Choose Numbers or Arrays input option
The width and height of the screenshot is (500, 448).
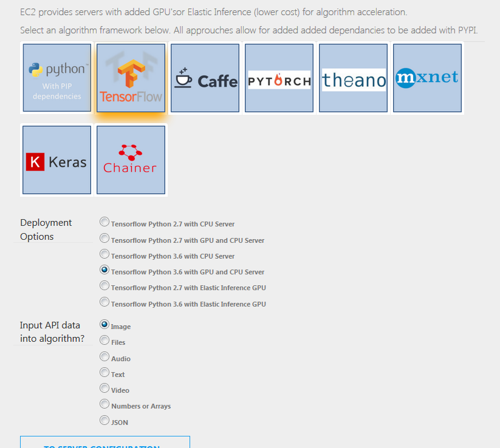click(104, 404)
